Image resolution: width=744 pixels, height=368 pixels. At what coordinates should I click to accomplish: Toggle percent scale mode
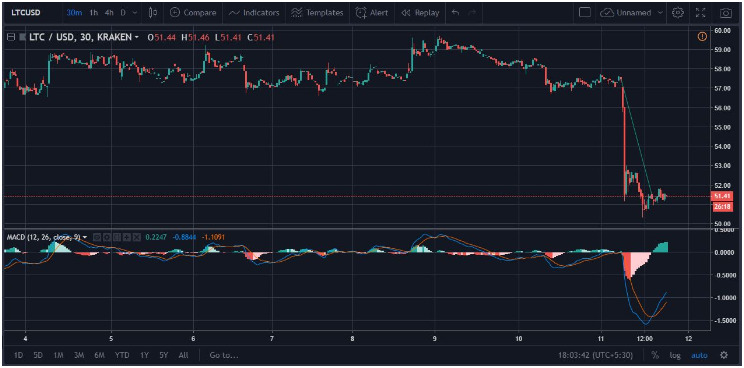[x=655, y=355]
